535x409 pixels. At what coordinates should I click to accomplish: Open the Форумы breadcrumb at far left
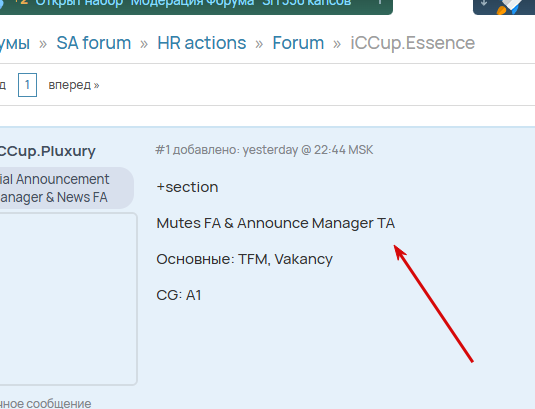point(15,43)
